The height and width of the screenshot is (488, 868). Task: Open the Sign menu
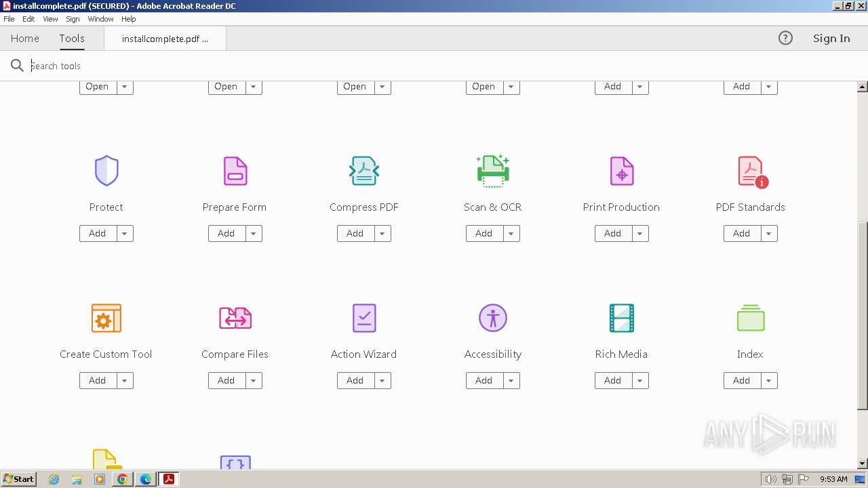[73, 19]
